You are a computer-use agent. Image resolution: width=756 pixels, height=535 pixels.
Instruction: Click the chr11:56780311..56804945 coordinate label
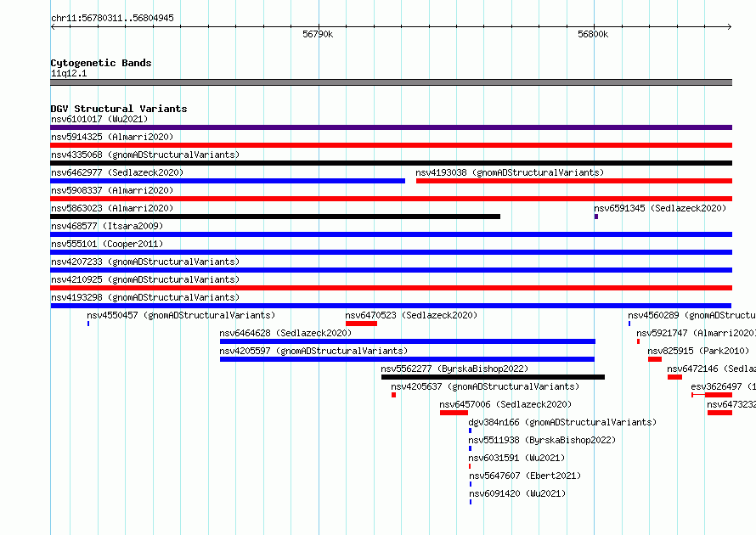[x=112, y=18]
